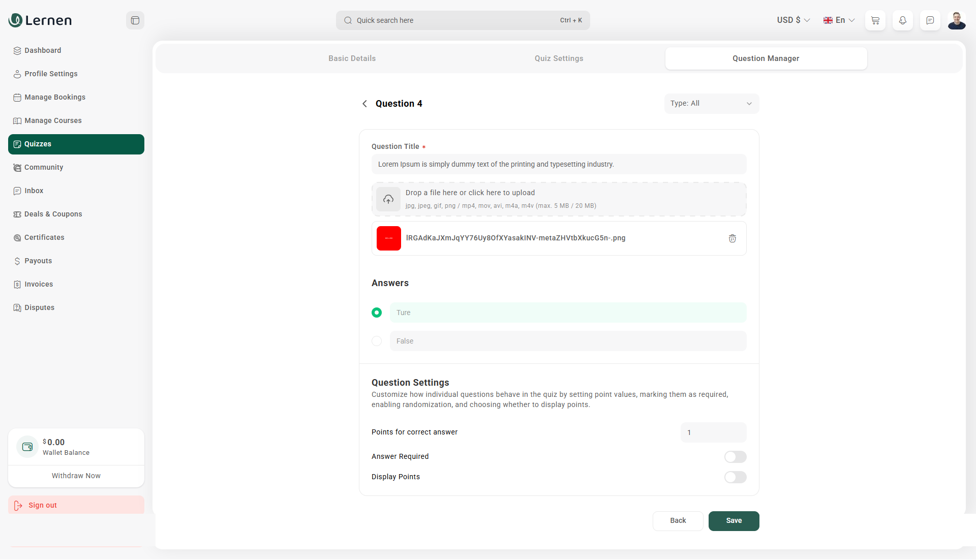Click the red uploaded image thumbnail
Screen dimensions: 976x560
click(389, 238)
